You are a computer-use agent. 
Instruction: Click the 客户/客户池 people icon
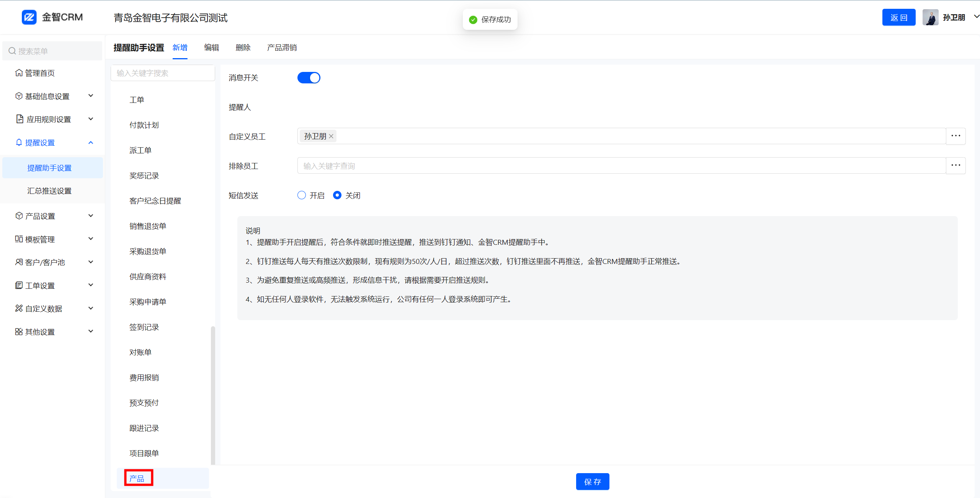pyautogui.click(x=19, y=262)
